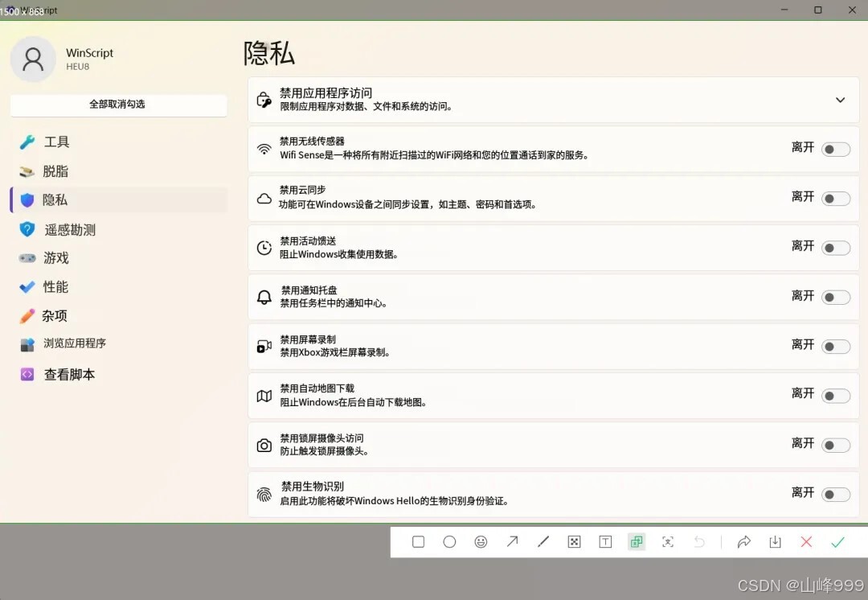
Task: Click the 全部取消勾选 button
Action: click(x=118, y=105)
